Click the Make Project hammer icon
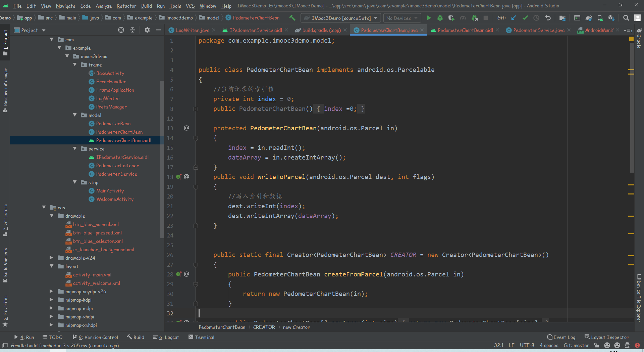Viewport: 644px width, 352px height. click(x=292, y=18)
